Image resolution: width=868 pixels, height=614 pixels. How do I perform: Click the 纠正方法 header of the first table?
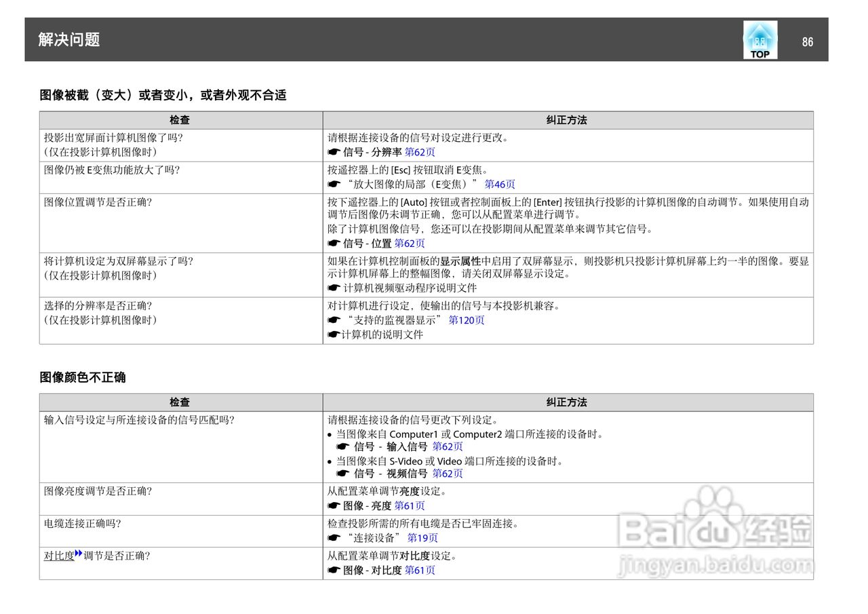pos(567,120)
